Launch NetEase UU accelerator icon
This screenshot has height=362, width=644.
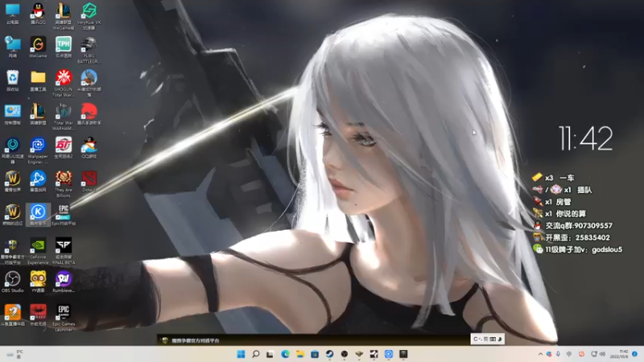13,150
